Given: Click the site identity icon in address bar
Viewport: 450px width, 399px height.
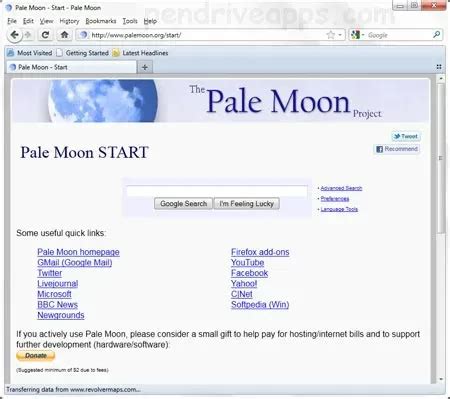Looking at the screenshot, I should pos(83,35).
